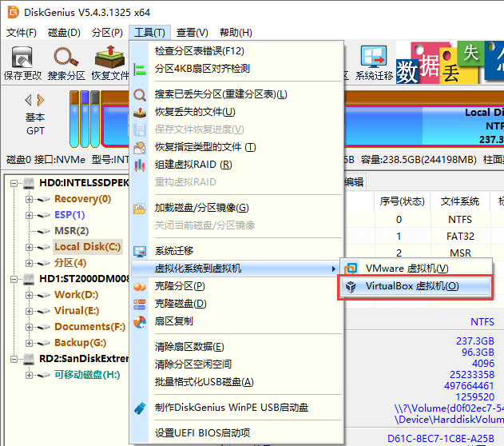Choose VMware 虚拟机(V) submenu item

[415, 269]
